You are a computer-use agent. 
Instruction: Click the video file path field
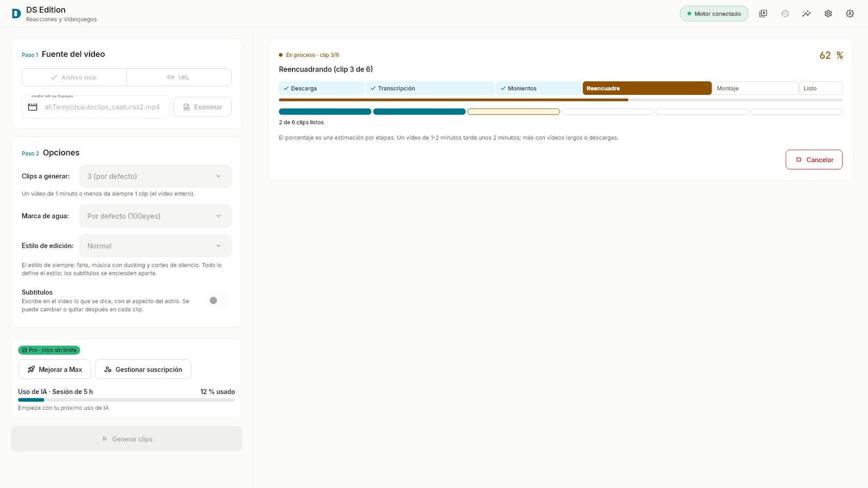click(95, 107)
